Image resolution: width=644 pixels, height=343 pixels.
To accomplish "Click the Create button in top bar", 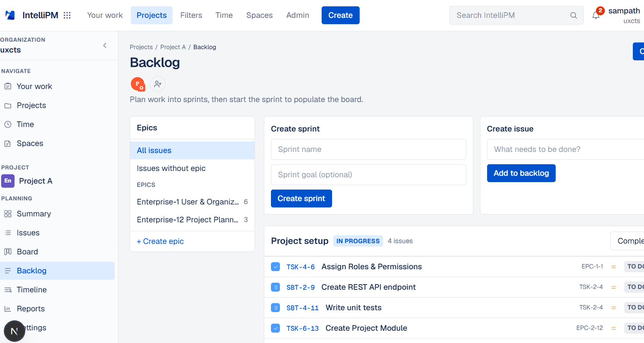I will tap(341, 15).
